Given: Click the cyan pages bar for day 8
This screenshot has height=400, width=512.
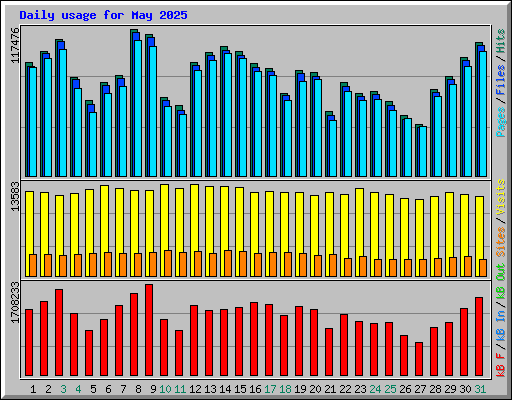Looking at the screenshot, I should pos(138,108).
